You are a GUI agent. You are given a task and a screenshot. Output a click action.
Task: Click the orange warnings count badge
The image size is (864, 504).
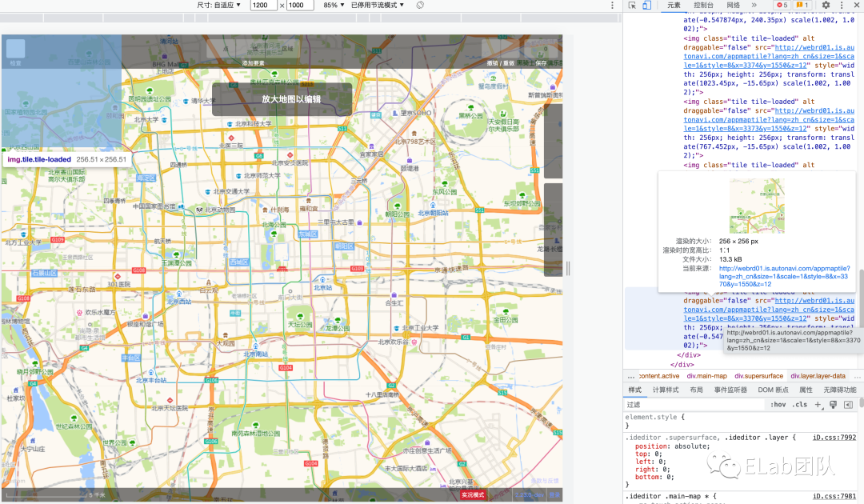pos(802,5)
